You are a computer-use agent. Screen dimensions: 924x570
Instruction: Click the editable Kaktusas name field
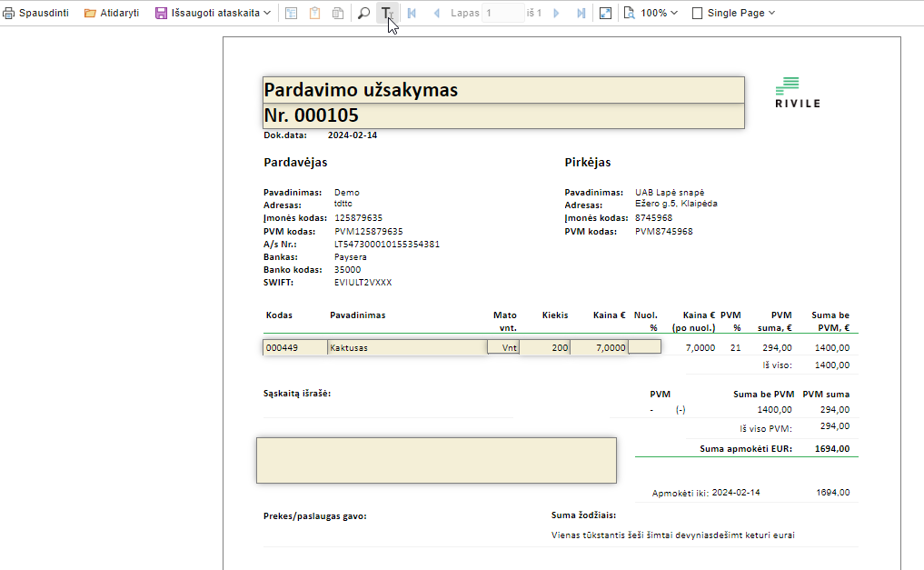(406, 347)
